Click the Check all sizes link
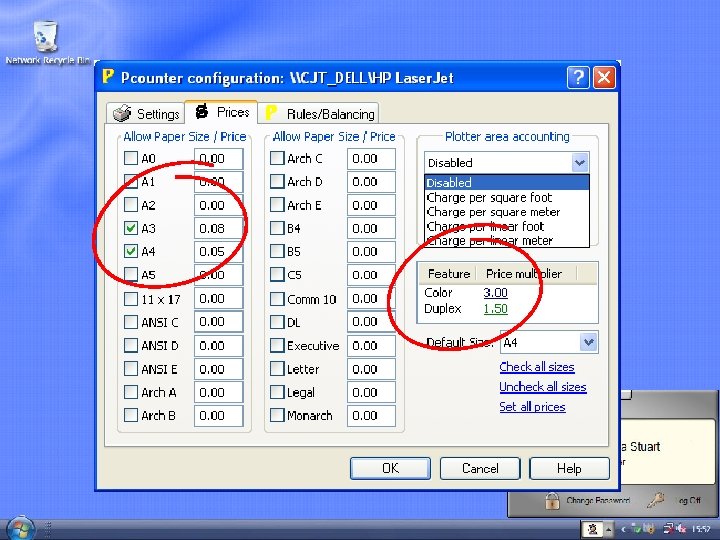This screenshot has width=720, height=540. [537, 367]
